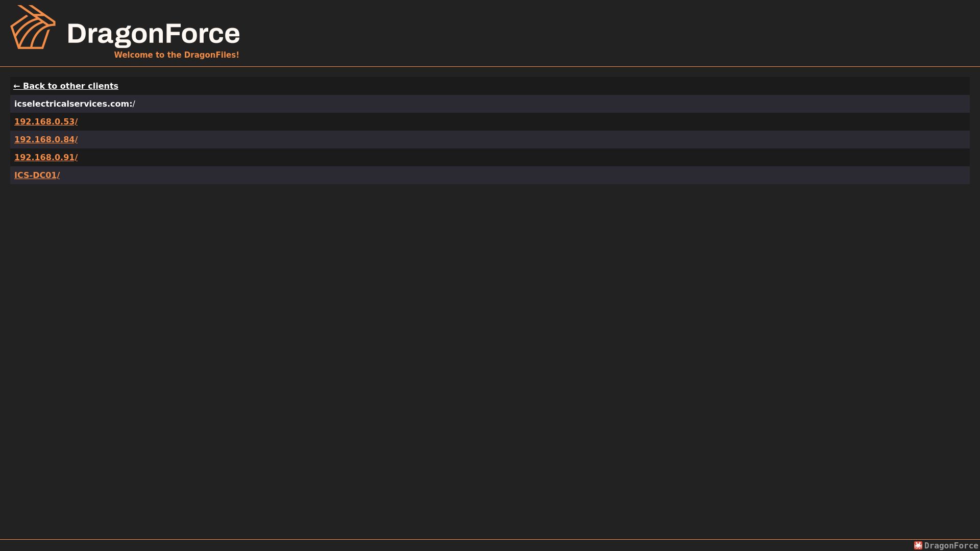Click the orange divider line under header
Viewport: 980px width, 551px height.
[490, 66]
